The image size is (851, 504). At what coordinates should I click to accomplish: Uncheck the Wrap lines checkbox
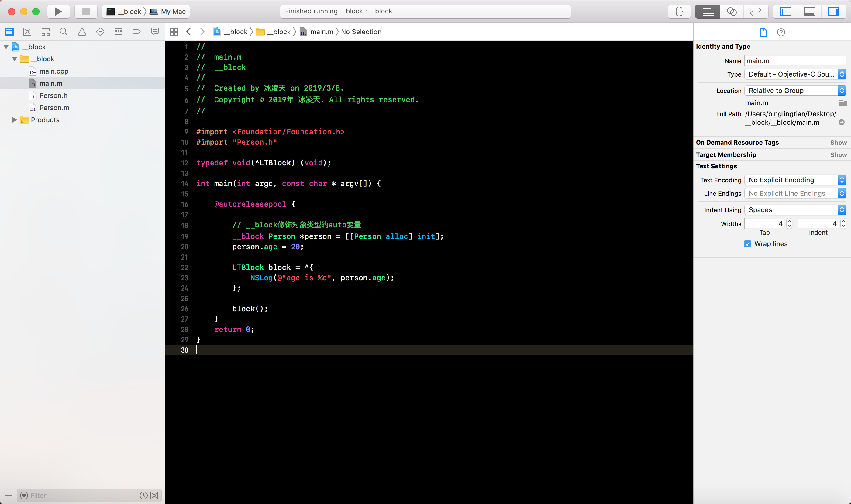coord(748,244)
